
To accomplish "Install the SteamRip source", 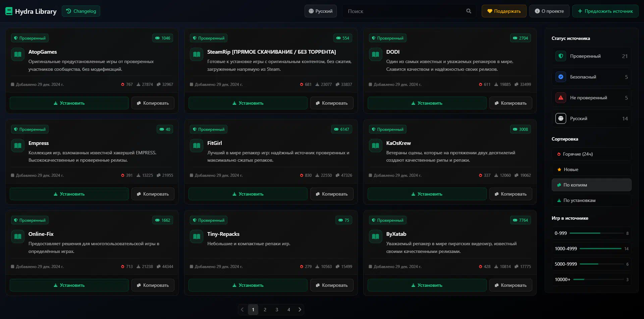I will (x=248, y=103).
